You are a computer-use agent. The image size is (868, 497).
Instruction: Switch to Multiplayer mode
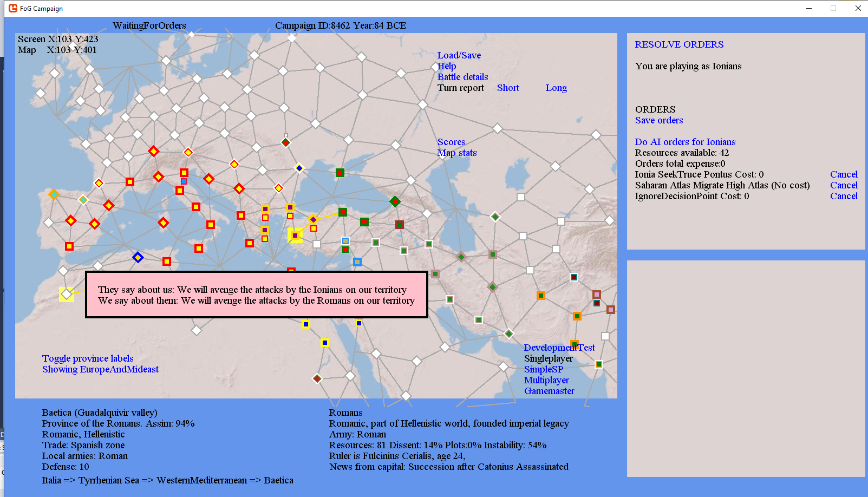click(x=546, y=380)
